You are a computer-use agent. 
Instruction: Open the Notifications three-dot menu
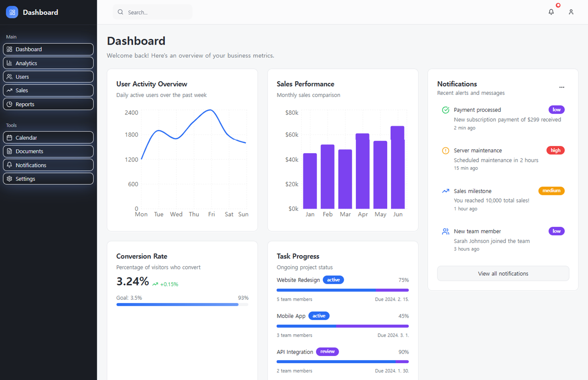[562, 87]
